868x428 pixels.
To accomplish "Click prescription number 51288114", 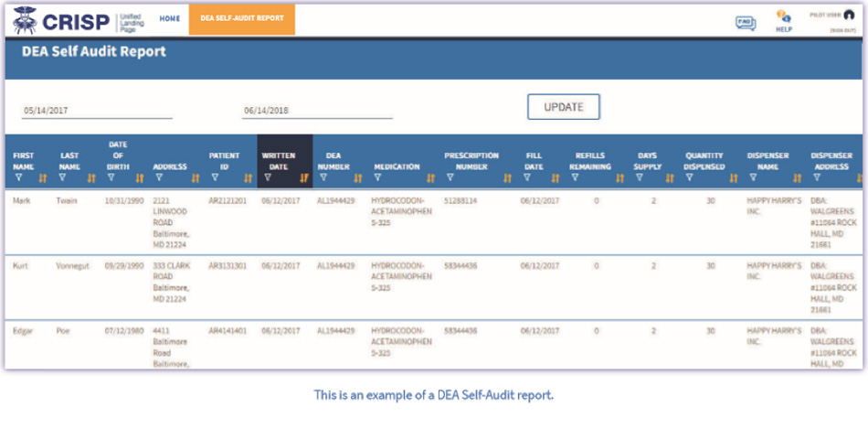I will pos(460,200).
